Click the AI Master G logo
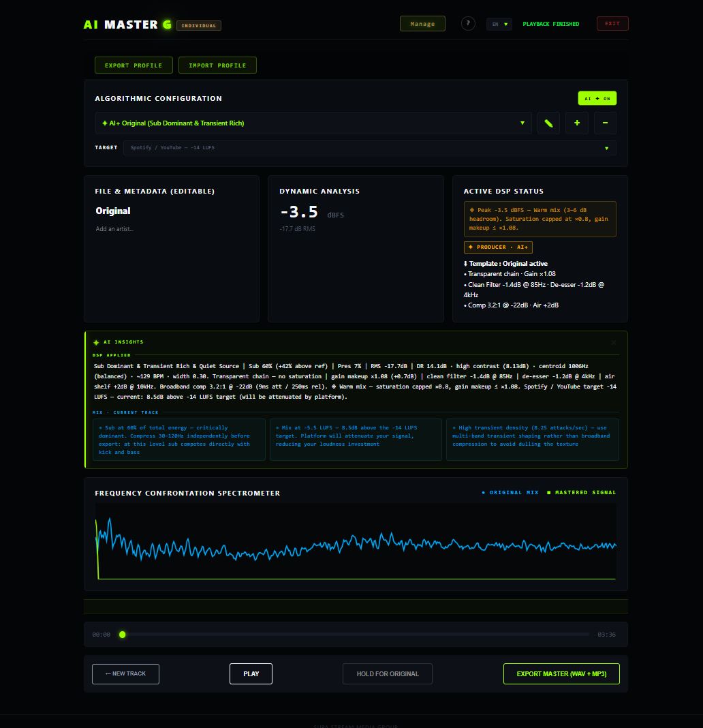This screenshot has height=728, width=703. click(127, 25)
